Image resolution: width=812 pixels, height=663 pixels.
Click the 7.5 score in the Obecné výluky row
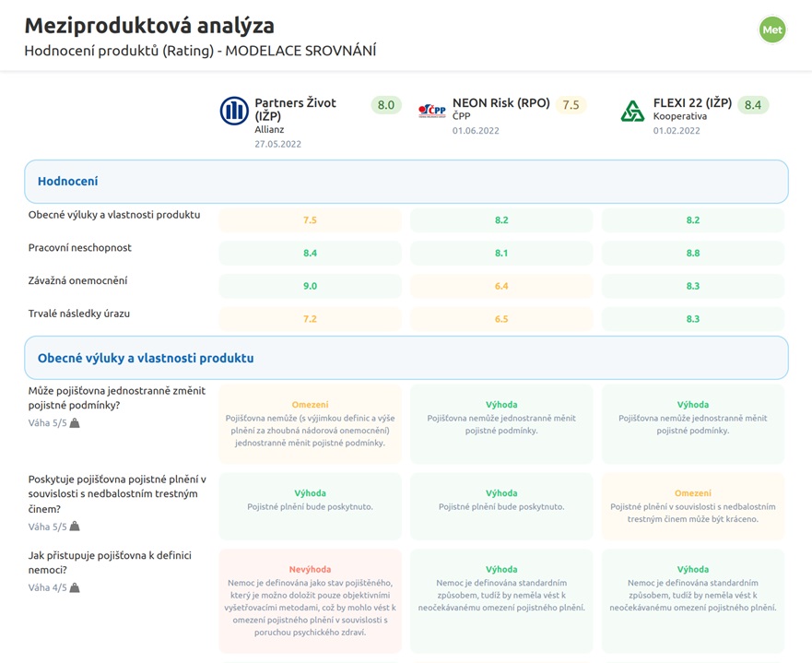(311, 220)
